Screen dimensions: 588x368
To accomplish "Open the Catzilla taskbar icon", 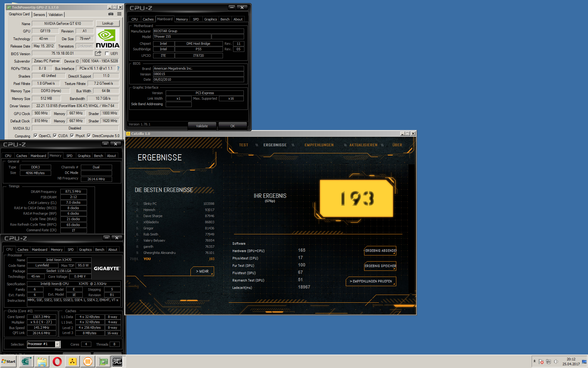I will (x=72, y=362).
